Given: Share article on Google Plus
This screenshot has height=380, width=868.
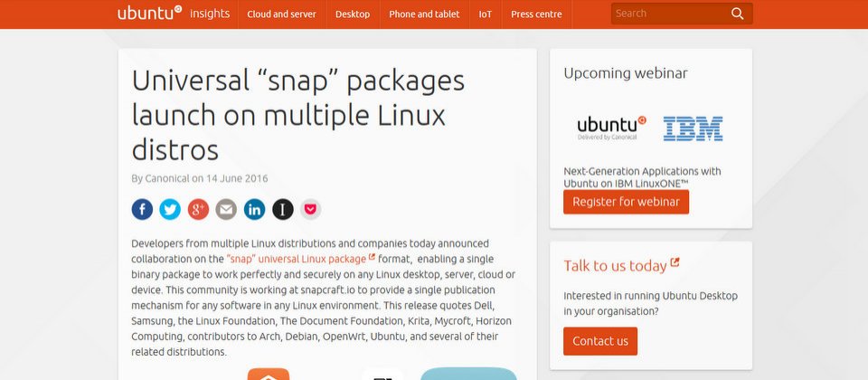Looking at the screenshot, I should point(198,209).
